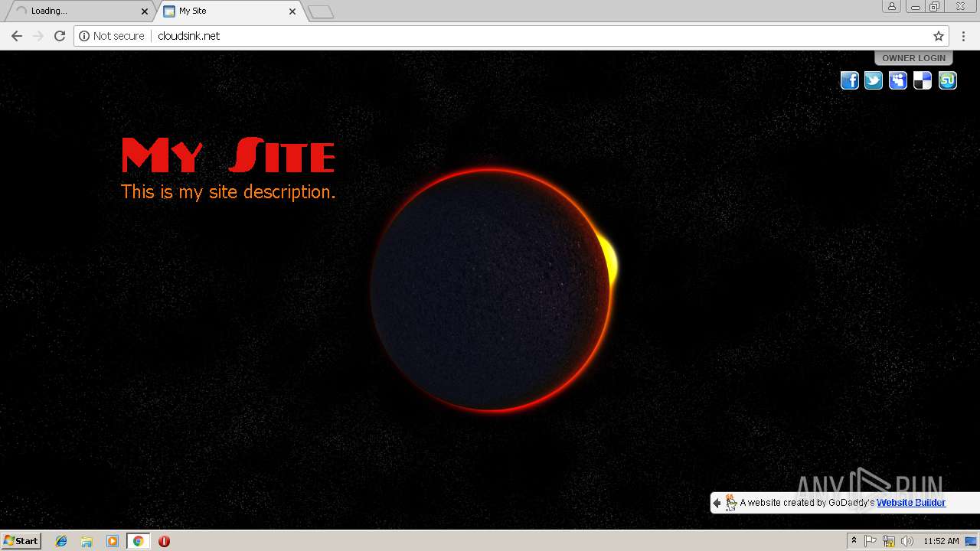Close the Loading... tab
Screen dimensions: 980x551
point(145,11)
